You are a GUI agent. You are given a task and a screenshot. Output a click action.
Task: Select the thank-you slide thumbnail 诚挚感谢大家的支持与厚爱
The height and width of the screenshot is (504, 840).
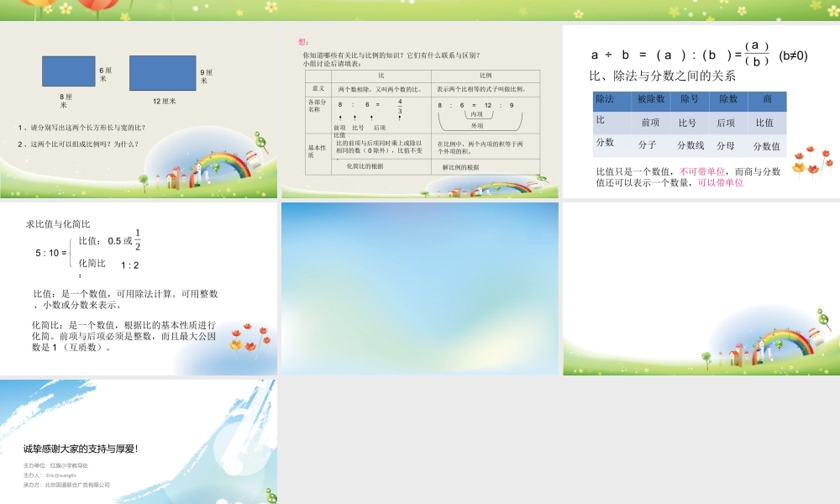(139, 442)
